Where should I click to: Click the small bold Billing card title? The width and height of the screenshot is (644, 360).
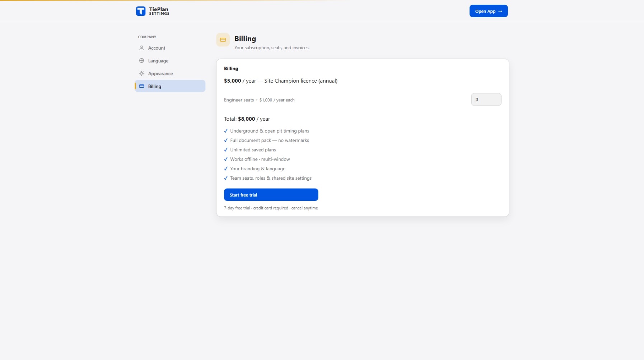[231, 69]
